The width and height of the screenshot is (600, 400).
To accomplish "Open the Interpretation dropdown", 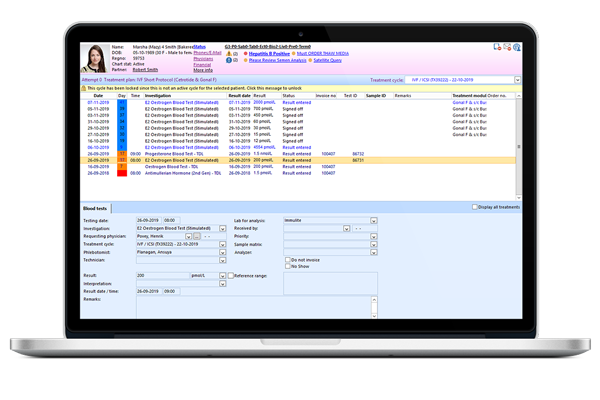I will coord(222,284).
